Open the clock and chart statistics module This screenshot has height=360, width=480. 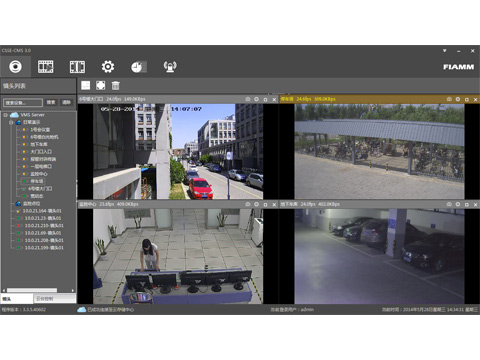(138, 67)
